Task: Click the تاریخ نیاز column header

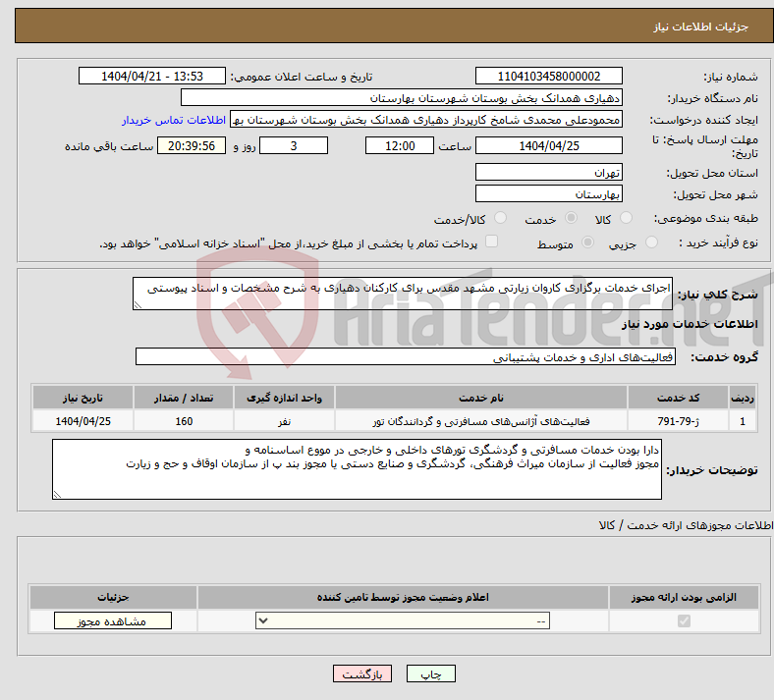Action: point(83,398)
